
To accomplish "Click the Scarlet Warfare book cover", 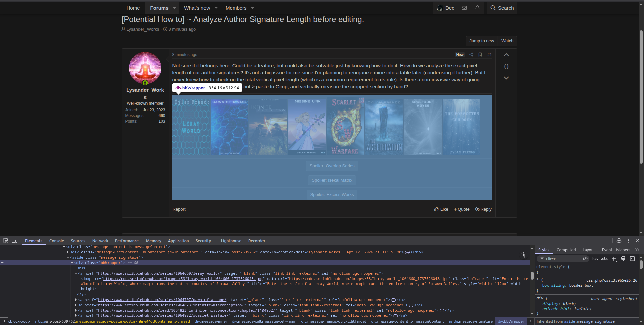I will click(x=346, y=126).
